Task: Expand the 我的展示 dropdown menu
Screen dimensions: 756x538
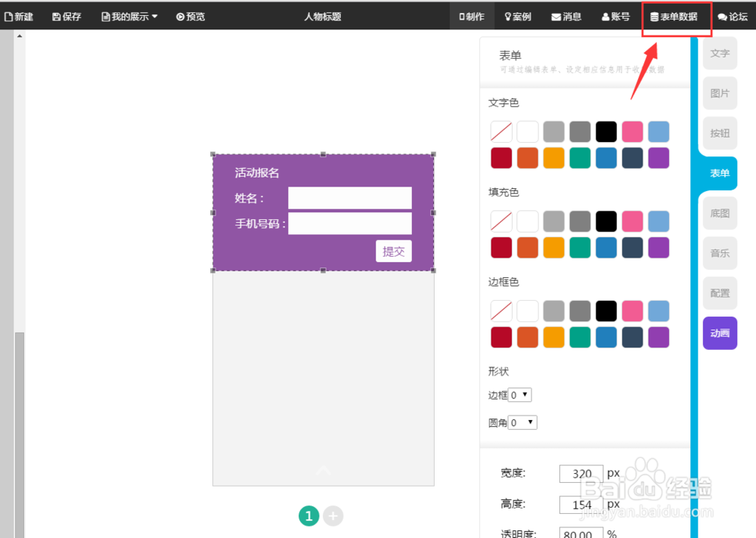Action: click(128, 16)
